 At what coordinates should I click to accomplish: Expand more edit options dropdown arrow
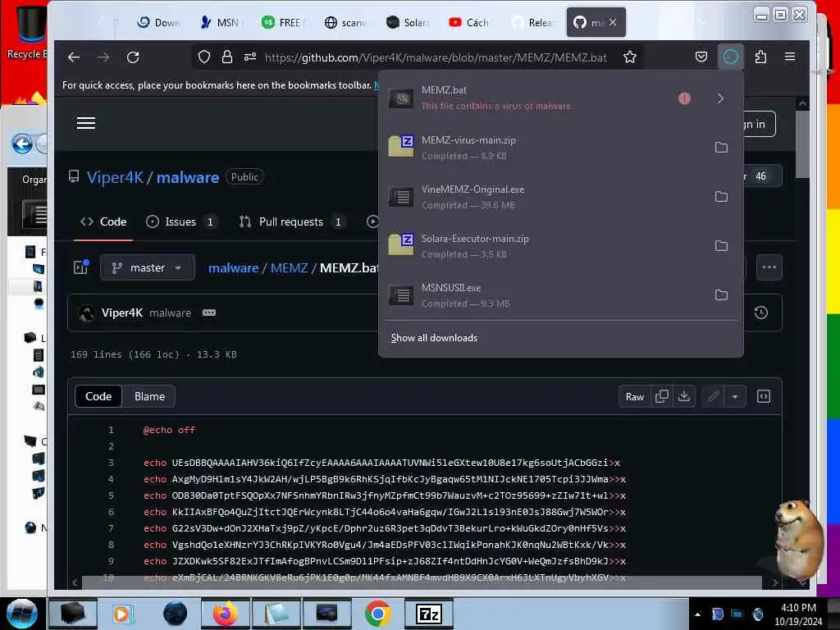coord(735,396)
